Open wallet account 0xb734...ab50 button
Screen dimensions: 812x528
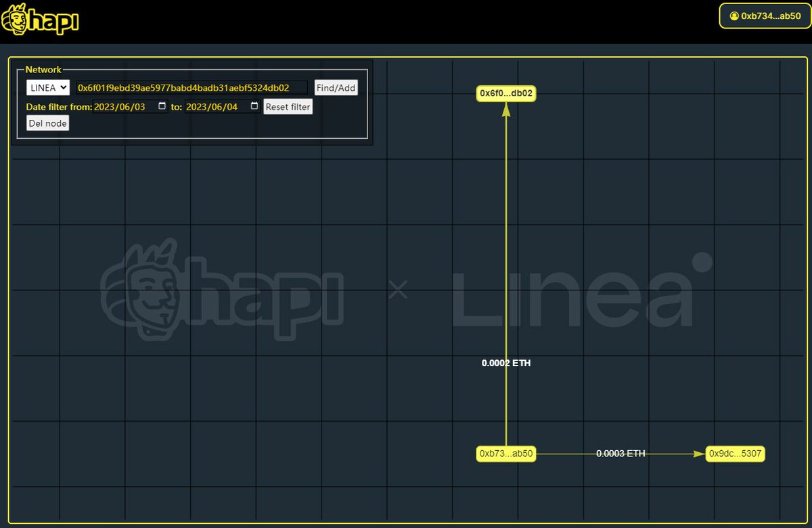pos(765,16)
